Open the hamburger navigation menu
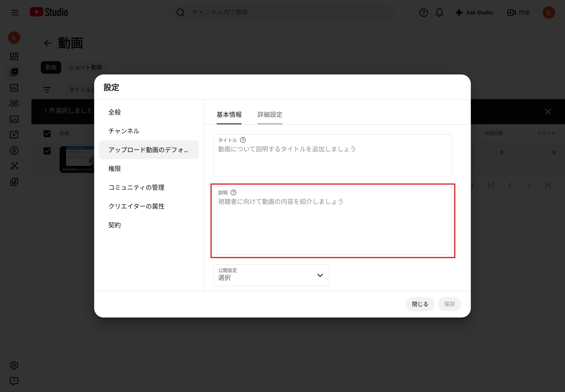The image size is (565, 392). 15,13
